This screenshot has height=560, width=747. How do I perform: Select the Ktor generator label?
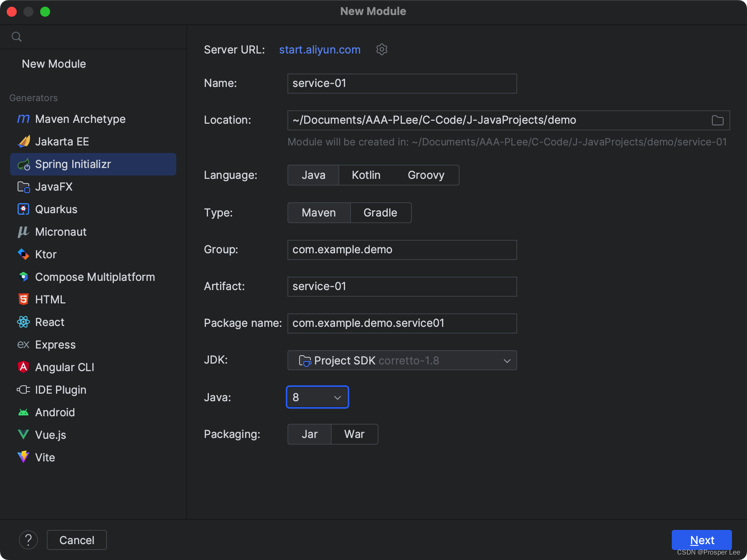click(46, 255)
